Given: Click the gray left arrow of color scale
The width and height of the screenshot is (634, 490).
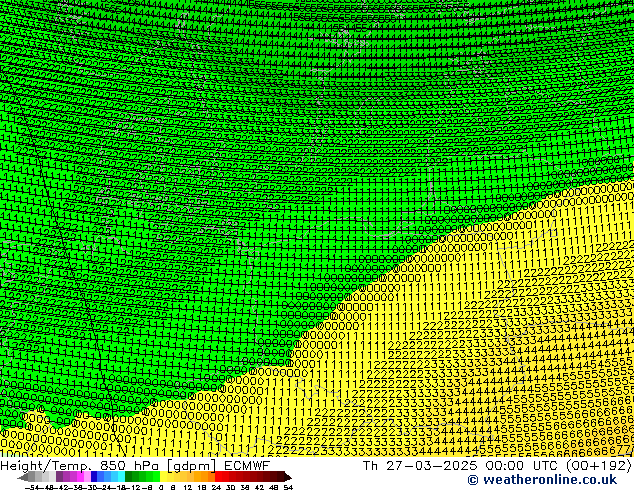Looking at the screenshot, I should pyautogui.click(x=23, y=477).
